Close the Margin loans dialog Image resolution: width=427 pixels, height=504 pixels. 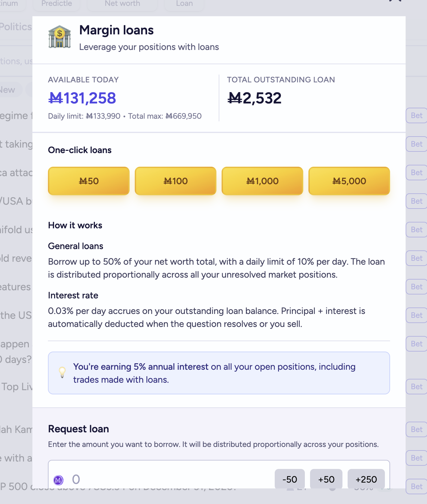tap(395, 1)
